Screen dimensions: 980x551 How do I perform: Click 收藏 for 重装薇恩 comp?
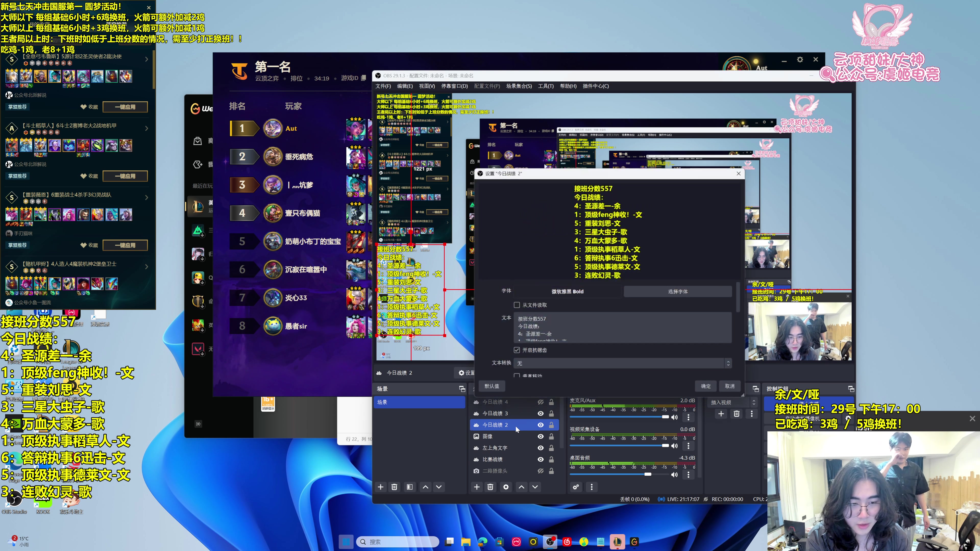point(89,245)
